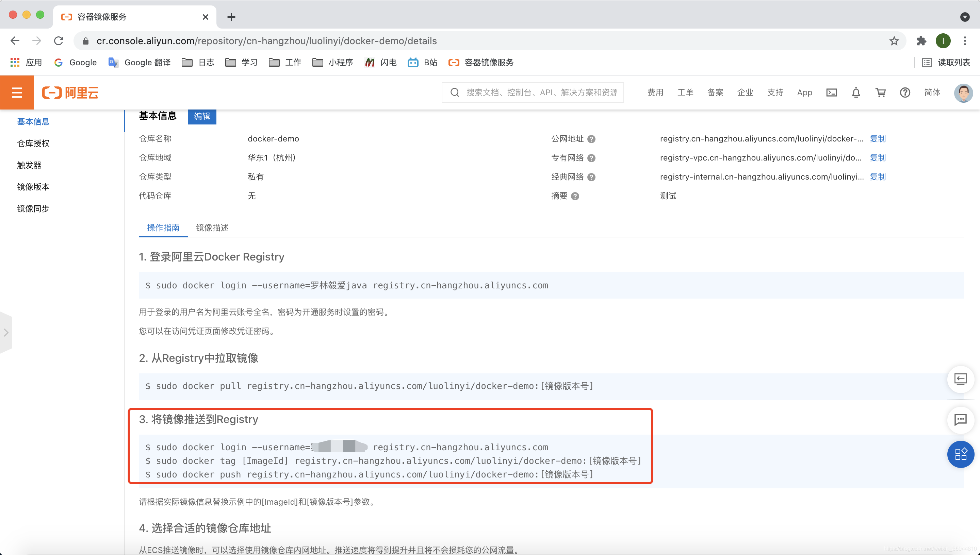Open the Cloud Shell terminal icon
This screenshot has height=555, width=980.
831,92
